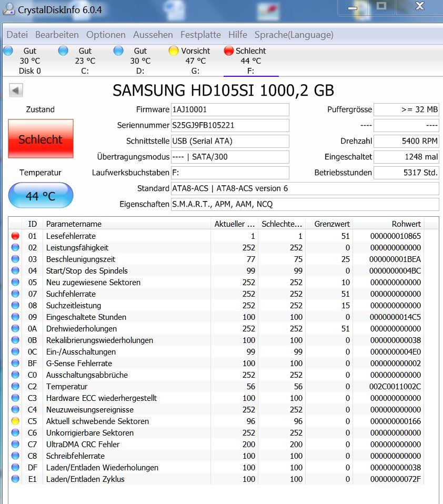Click blue status icon of C: drive
Viewport: 443px width, 504px height.
pos(63,51)
